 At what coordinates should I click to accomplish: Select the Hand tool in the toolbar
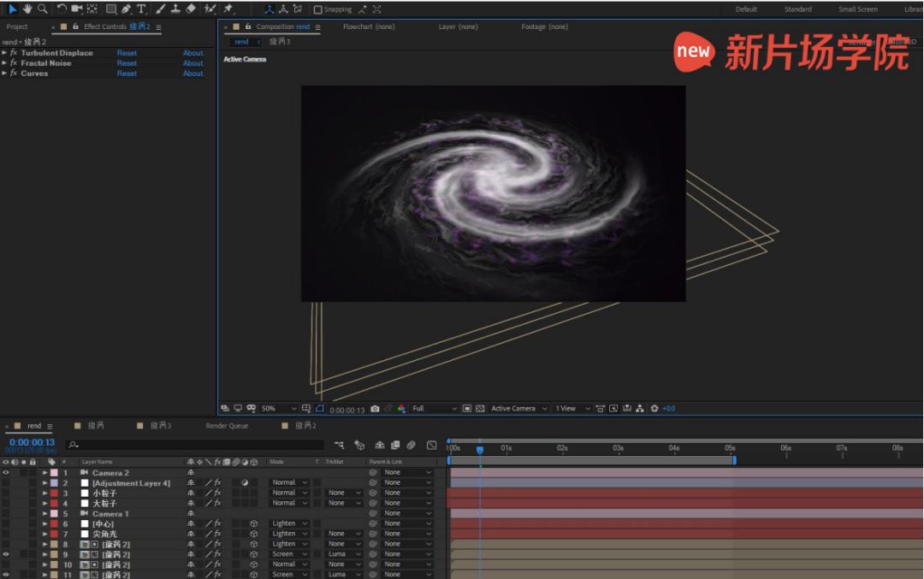[27, 9]
